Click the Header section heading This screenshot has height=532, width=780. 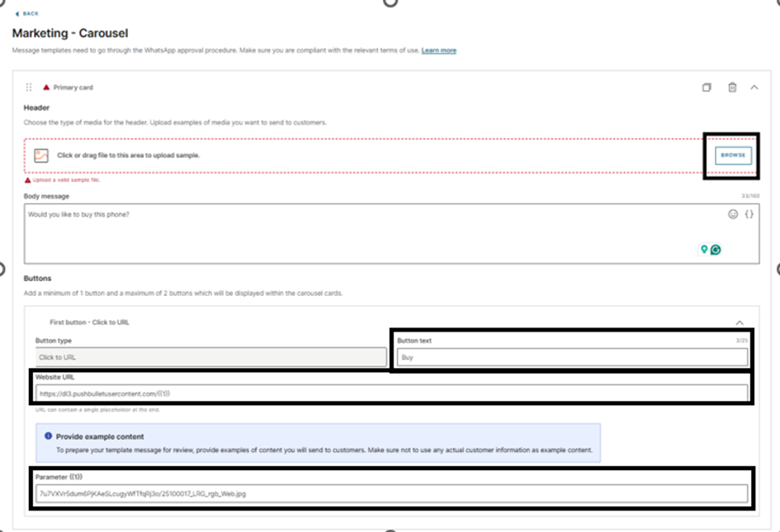pyautogui.click(x=36, y=107)
